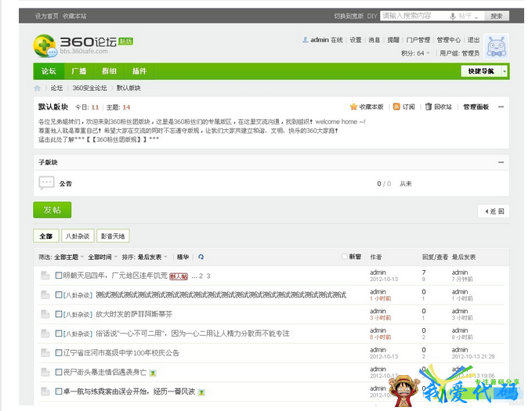Screen dimensions: 532x411
Task: Click the user avatar robot image
Action: 496,46
